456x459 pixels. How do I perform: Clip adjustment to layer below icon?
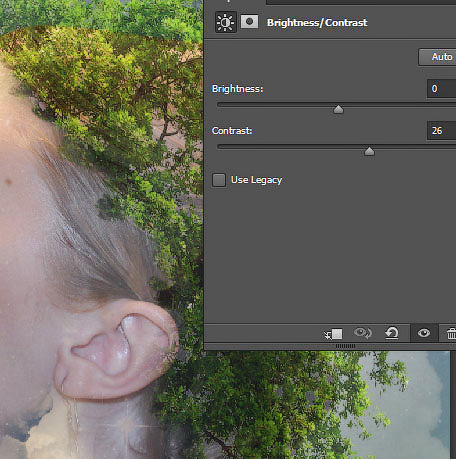tap(333, 334)
